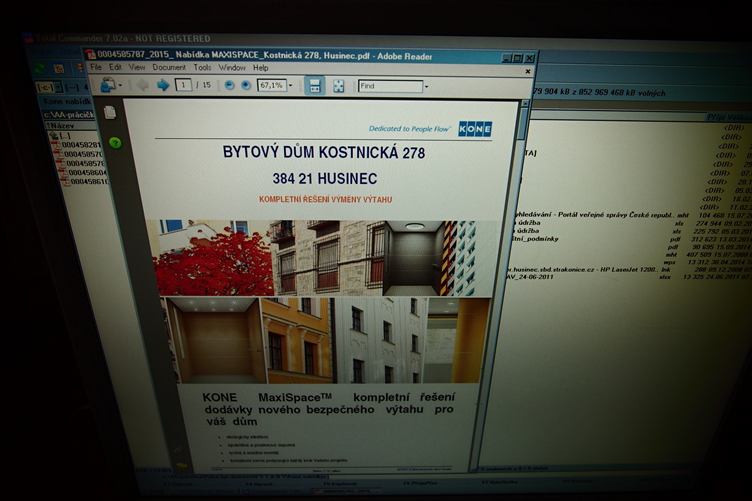The height and width of the screenshot is (501, 752).
Task: Zoom in with the plus circle button
Action: click(246, 85)
